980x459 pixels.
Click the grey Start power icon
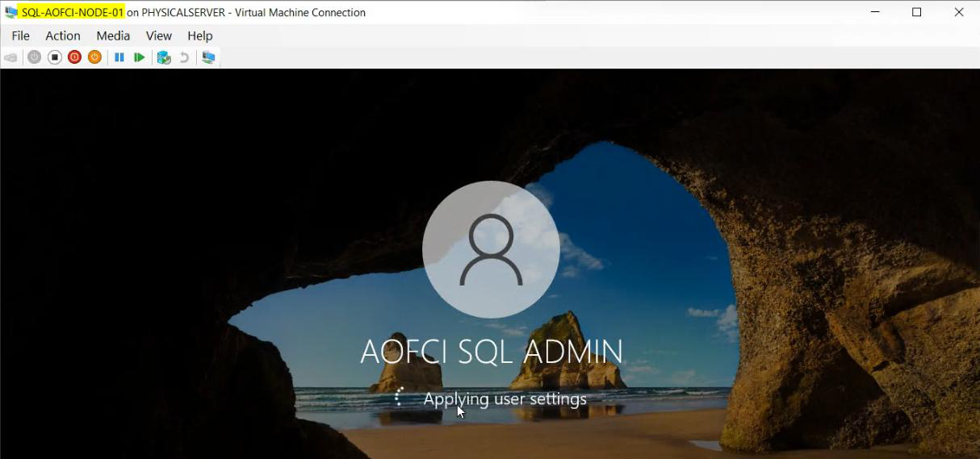pyautogui.click(x=34, y=57)
